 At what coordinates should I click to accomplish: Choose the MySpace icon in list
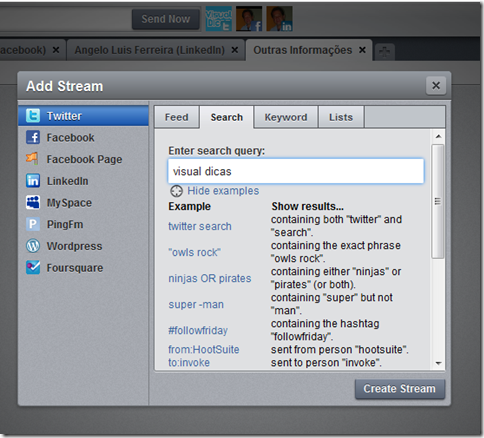33,202
